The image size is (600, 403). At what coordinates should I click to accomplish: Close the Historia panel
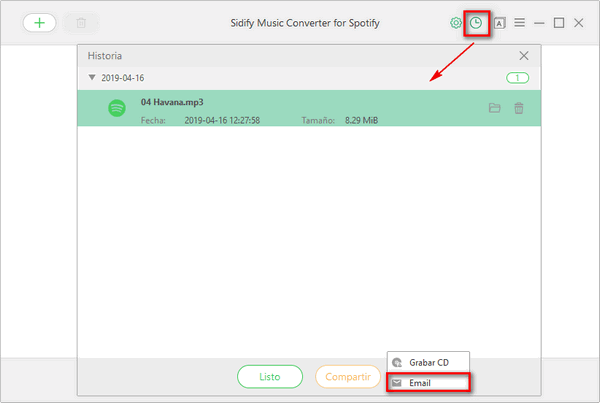pos(524,56)
